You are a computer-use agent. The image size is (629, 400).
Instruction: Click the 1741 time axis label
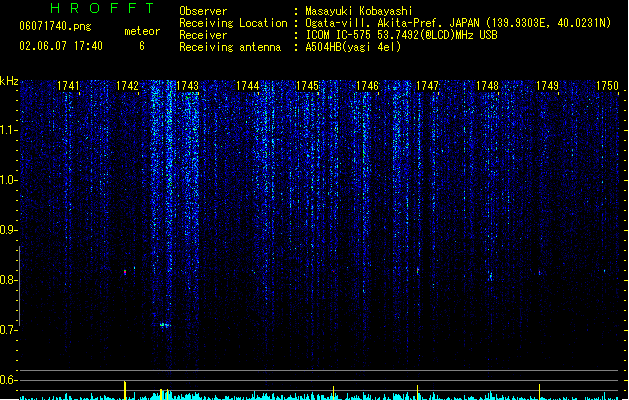(x=68, y=86)
